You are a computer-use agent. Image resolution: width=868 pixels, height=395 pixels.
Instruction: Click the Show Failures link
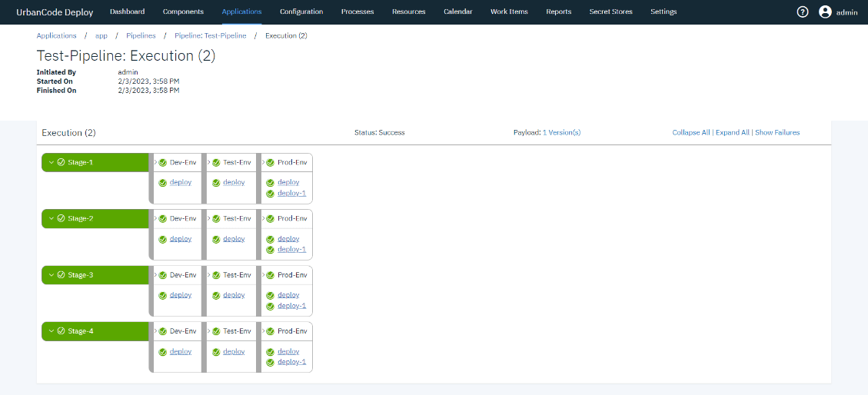tap(777, 133)
